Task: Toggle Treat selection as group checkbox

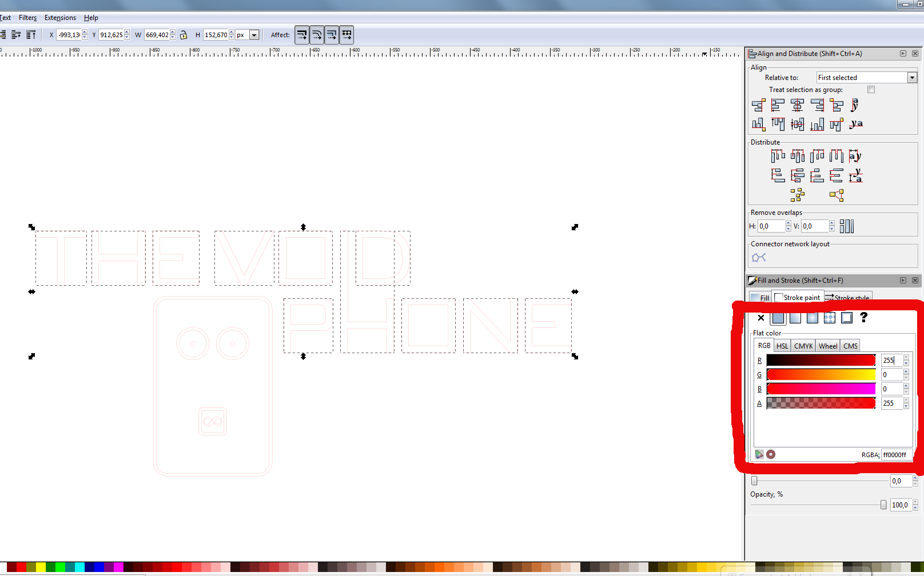Action: click(x=871, y=90)
